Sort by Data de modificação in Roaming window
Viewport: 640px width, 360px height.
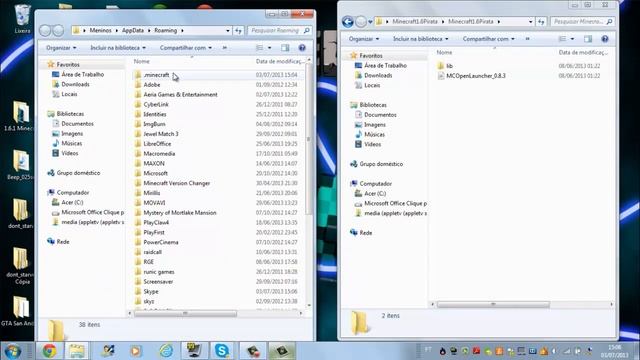(279, 61)
